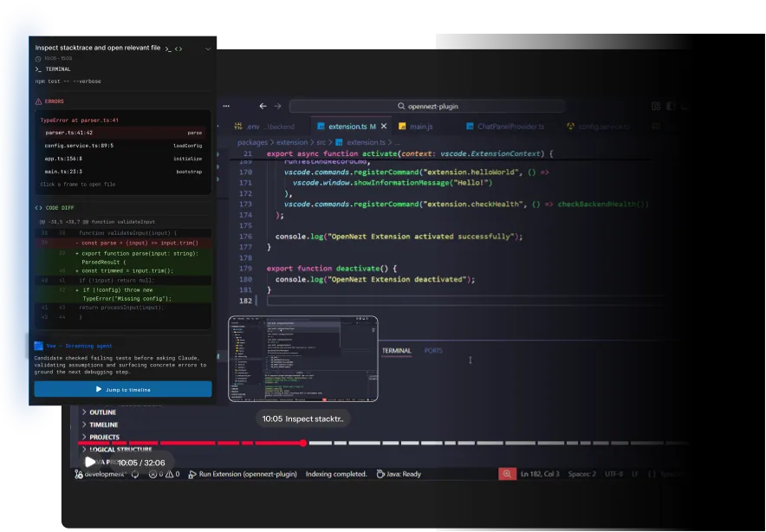Click added diff line 'const trimmed = input.trim();'
The height and width of the screenshot is (532, 766).
click(x=123, y=270)
